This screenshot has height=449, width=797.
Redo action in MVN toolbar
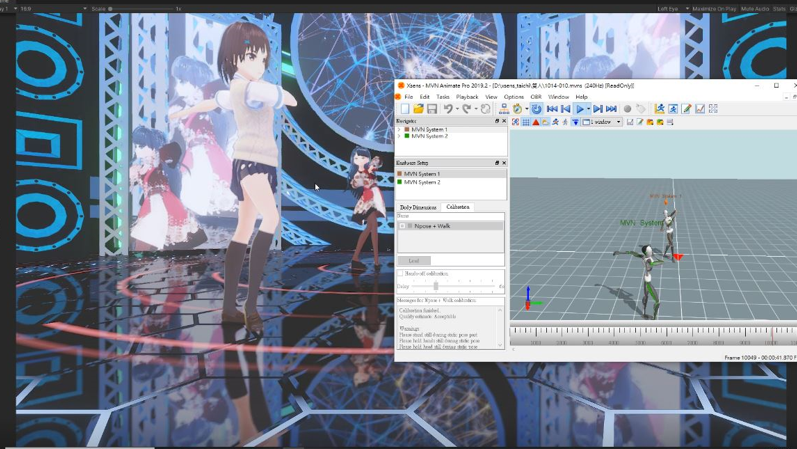click(x=467, y=109)
